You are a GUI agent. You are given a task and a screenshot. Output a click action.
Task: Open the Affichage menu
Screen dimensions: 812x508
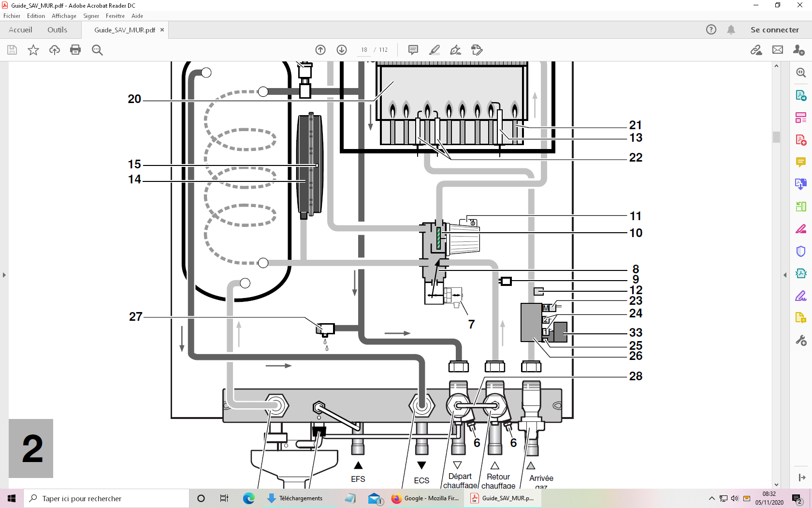(64, 16)
